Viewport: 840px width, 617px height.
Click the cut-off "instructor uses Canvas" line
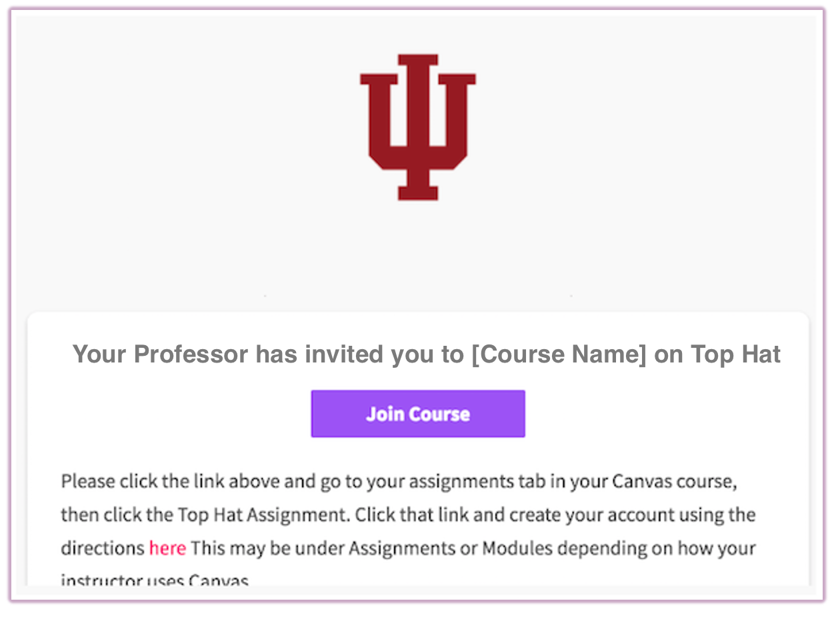[155, 580]
